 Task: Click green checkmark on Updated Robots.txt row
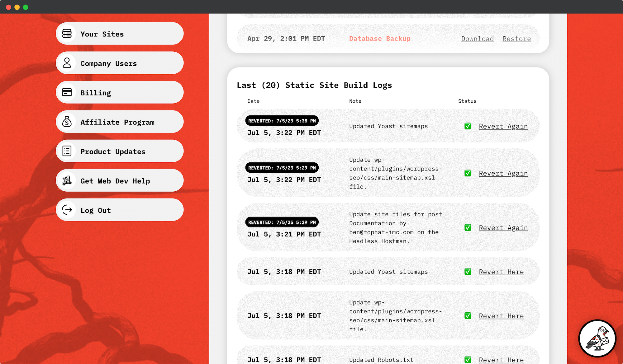coord(468,360)
